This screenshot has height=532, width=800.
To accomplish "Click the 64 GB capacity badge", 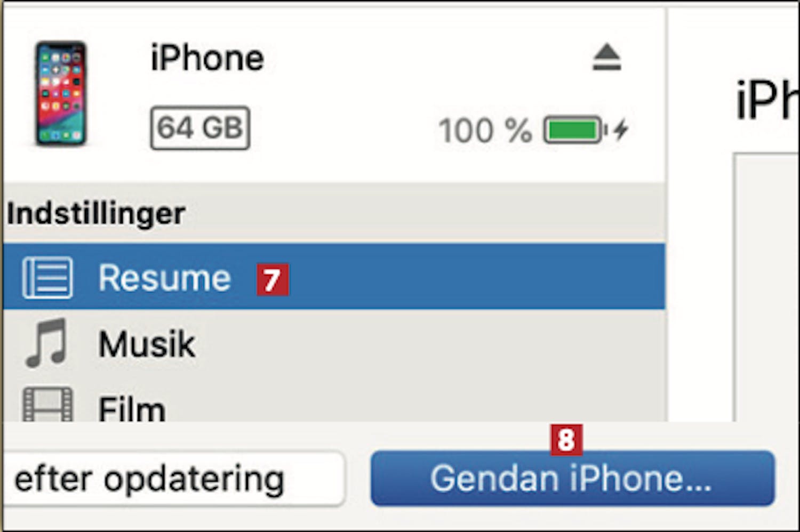I will [200, 128].
